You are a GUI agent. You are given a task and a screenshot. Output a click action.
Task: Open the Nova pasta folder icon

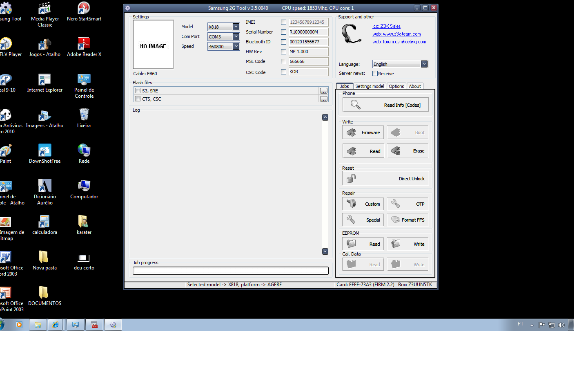pos(45,260)
